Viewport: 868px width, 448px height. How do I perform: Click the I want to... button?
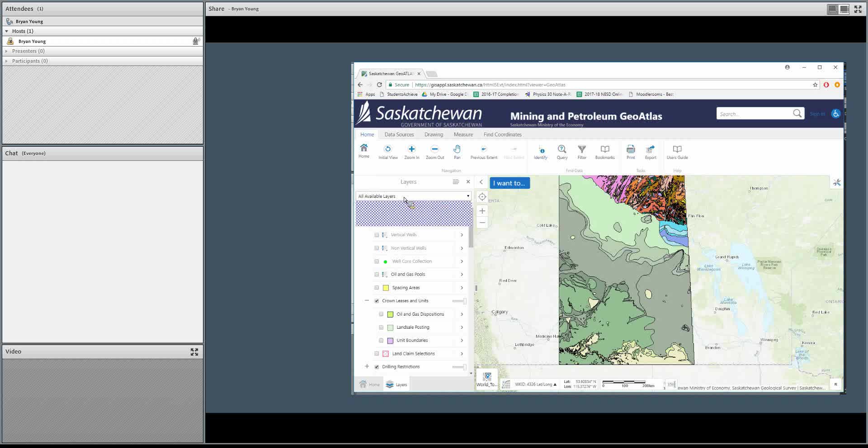point(509,183)
